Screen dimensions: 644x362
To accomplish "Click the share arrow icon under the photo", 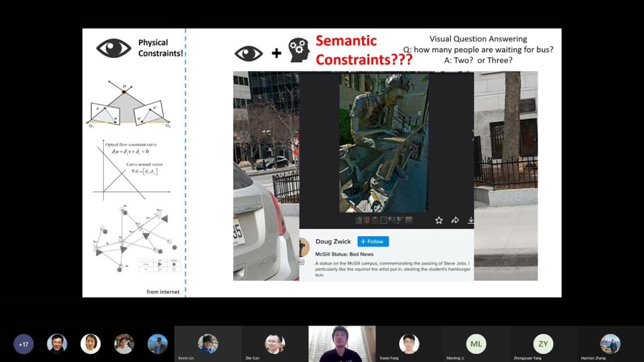I will tap(455, 221).
